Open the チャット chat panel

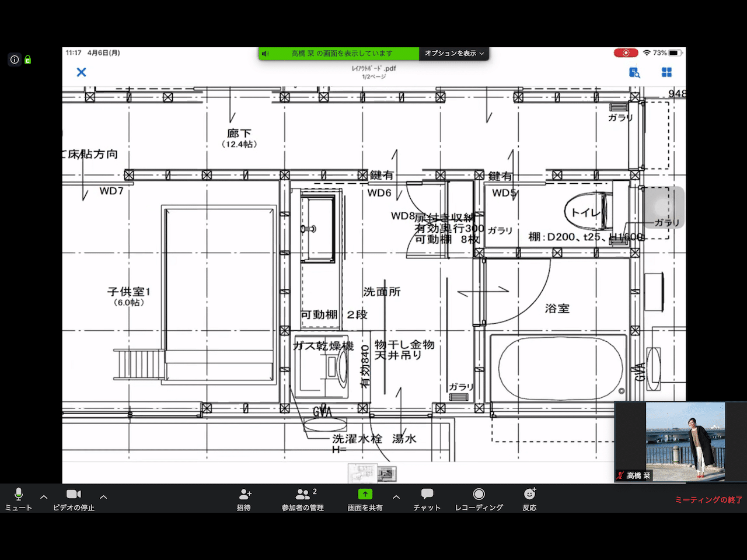427,499
